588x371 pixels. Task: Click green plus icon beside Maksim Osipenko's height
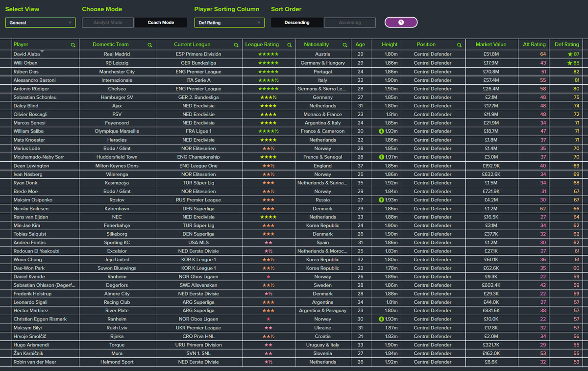tap(381, 200)
